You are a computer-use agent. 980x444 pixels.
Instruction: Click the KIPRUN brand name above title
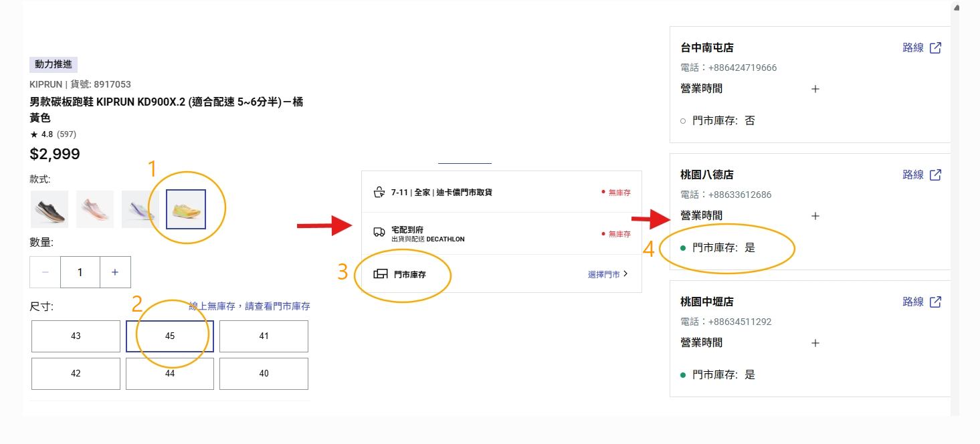(x=45, y=84)
